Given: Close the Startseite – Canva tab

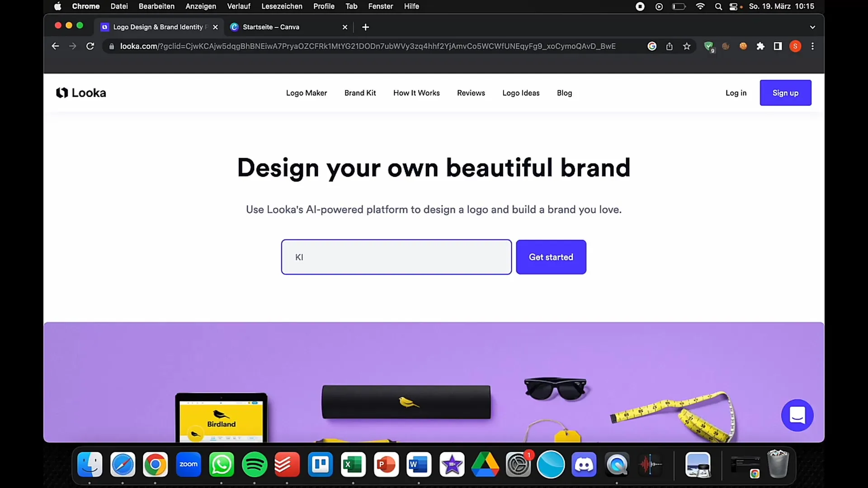Looking at the screenshot, I should 345,27.
